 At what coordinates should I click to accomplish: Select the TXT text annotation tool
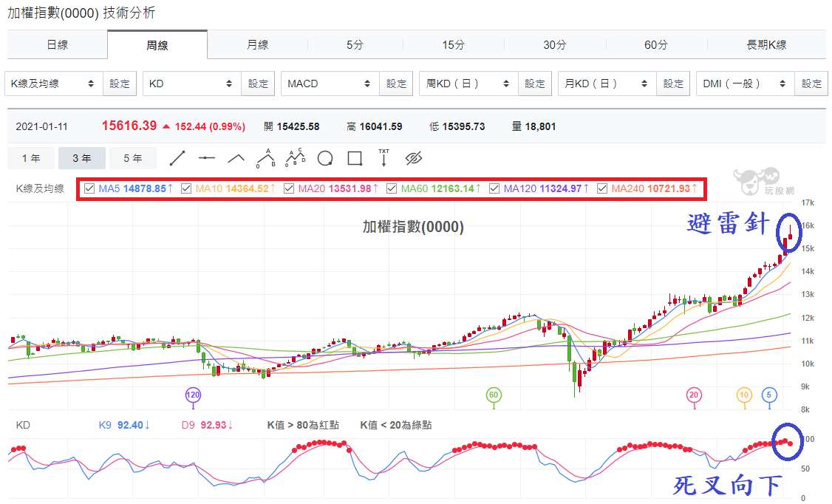[x=383, y=158]
